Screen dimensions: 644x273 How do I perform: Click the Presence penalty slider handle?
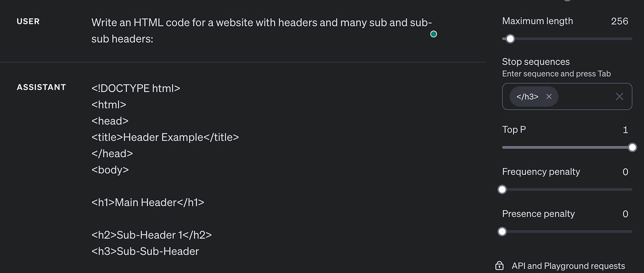pyautogui.click(x=502, y=231)
